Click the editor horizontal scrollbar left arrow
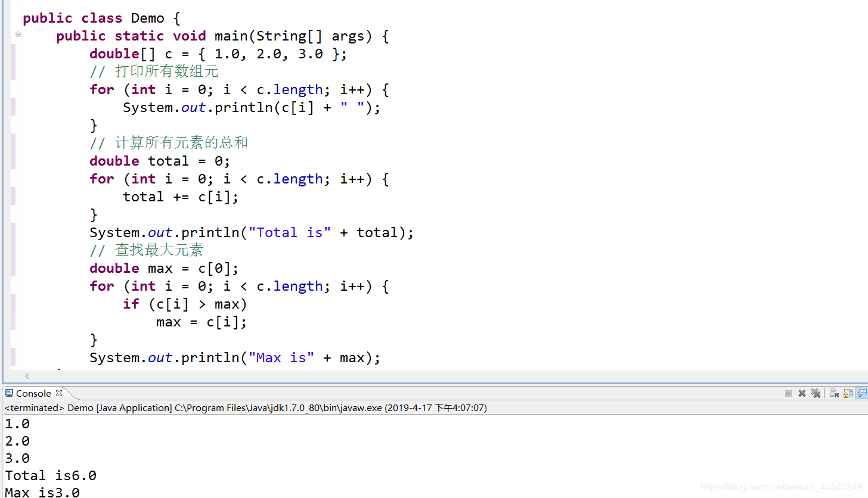Viewport: 868px width, 498px height. coord(27,376)
